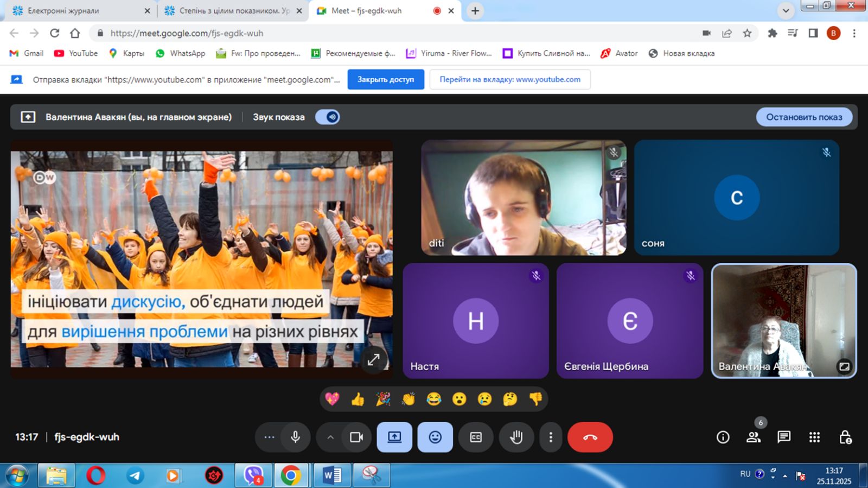Click Закрыть доступ button
Screen dimensions: 868x488
tap(385, 79)
